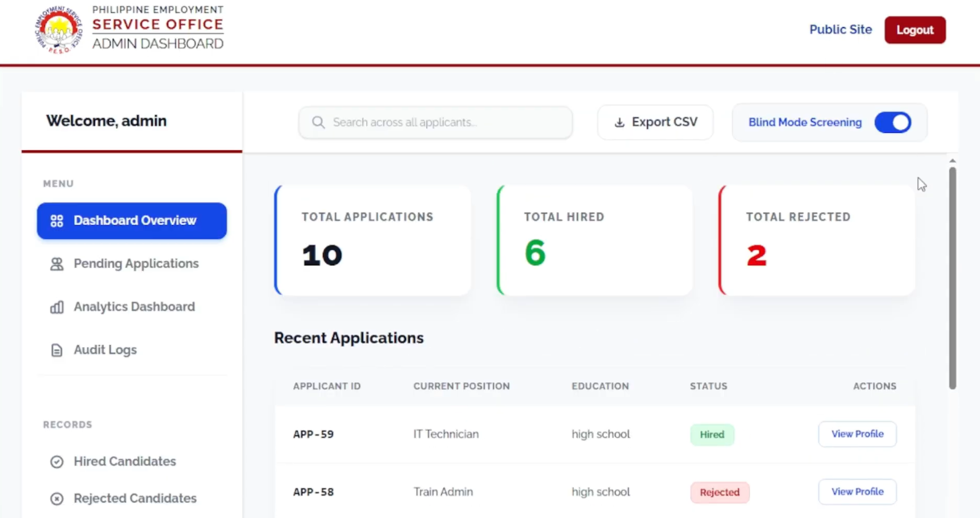View Profile for applicant APP-59

(857, 434)
